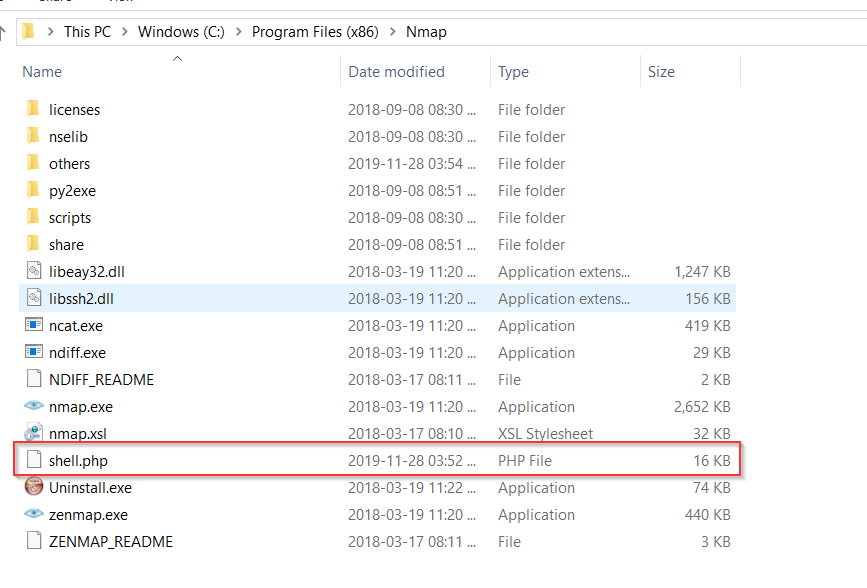Screen dimensions: 867x588
Task: Click the ncat.exe application icon
Action: [32, 326]
